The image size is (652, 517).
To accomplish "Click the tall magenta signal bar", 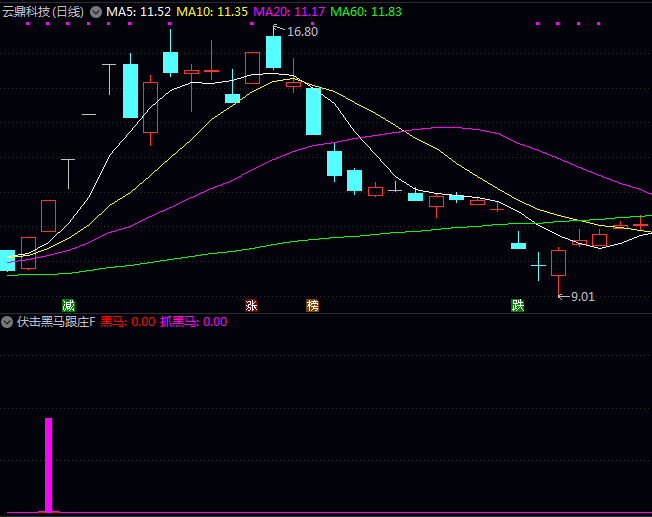I will coord(48,465).
